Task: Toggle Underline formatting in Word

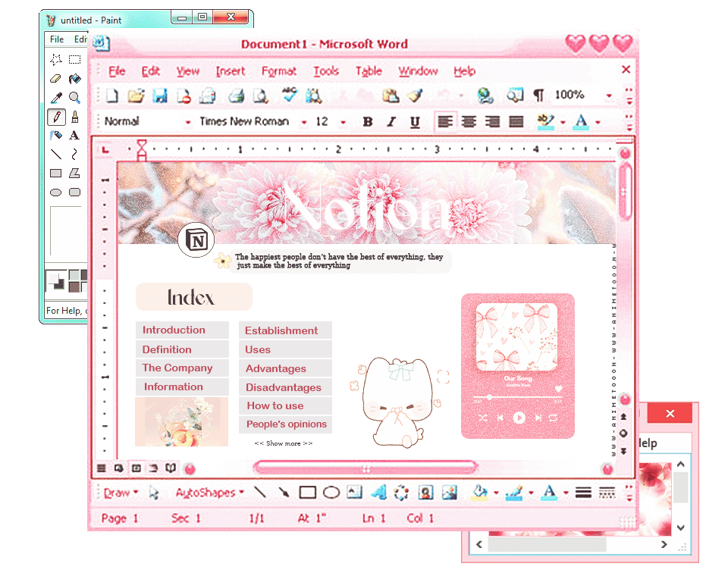Action: [415, 122]
